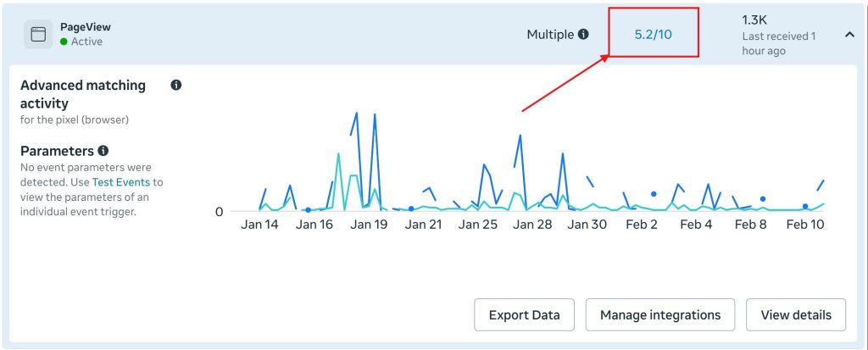Viewport: 868px width, 350px height.
Task: Click the Jan 21 axis date label
Action: coord(424,225)
